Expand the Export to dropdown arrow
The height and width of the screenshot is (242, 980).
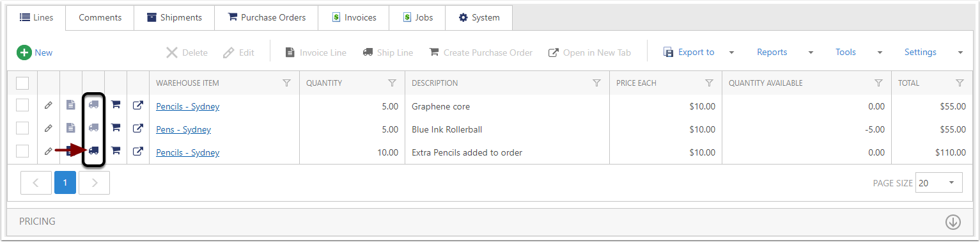click(x=732, y=52)
